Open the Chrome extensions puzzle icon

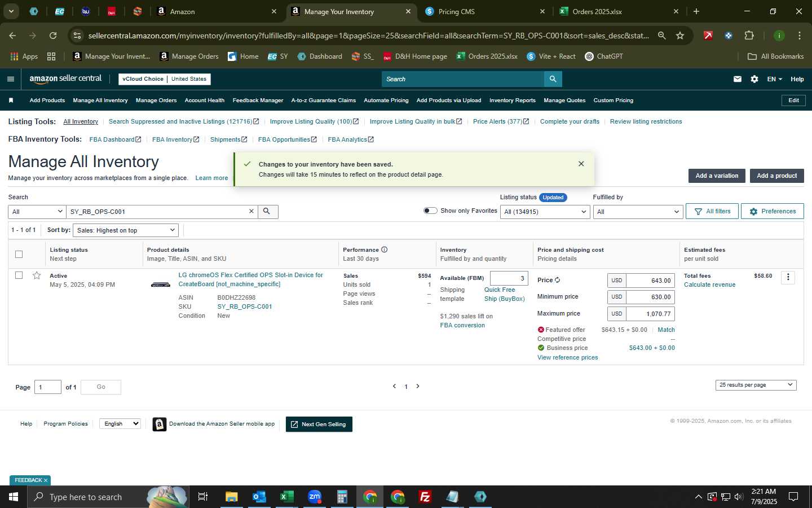(x=749, y=36)
